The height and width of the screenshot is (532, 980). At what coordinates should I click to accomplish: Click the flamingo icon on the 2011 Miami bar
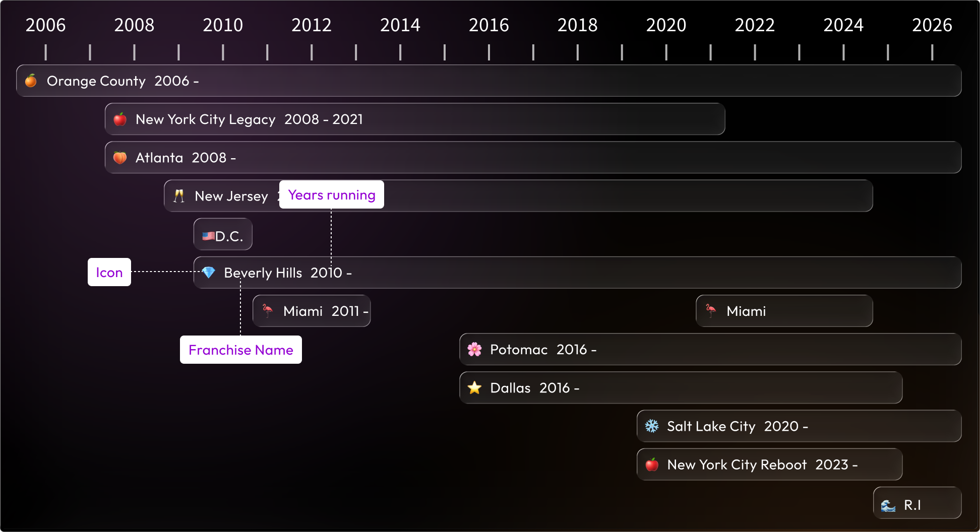pyautogui.click(x=267, y=311)
